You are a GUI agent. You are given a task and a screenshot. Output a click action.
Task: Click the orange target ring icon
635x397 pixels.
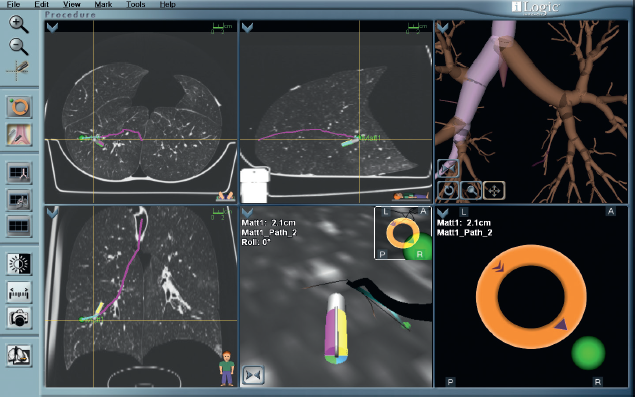pyautogui.click(x=19, y=107)
